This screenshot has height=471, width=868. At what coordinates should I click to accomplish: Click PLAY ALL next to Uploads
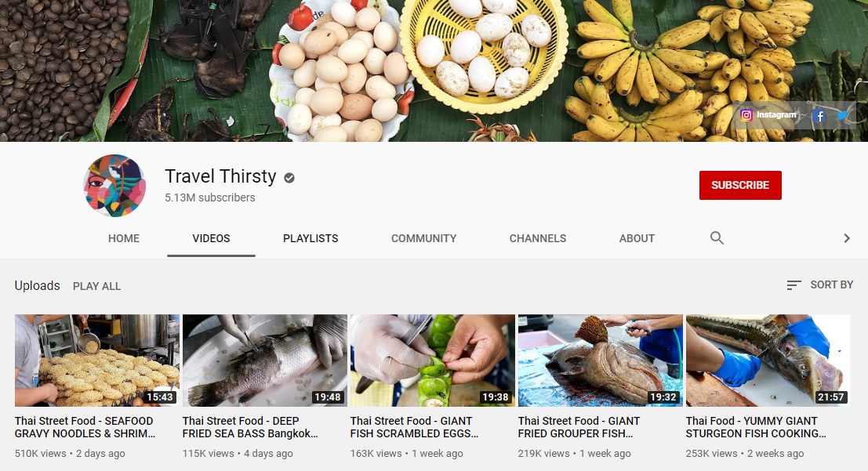click(97, 286)
